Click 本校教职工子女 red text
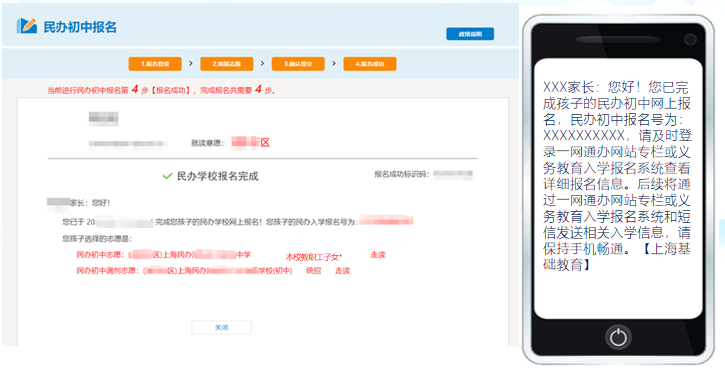725x376 pixels. point(313,257)
